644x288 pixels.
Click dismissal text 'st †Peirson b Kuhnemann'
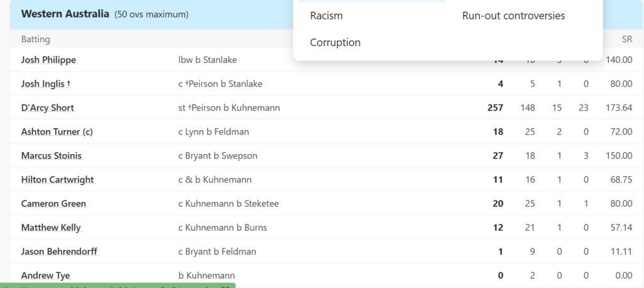(x=229, y=108)
